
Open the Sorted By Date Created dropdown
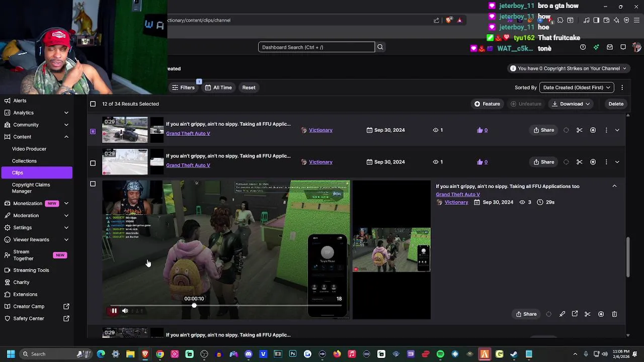577,87
